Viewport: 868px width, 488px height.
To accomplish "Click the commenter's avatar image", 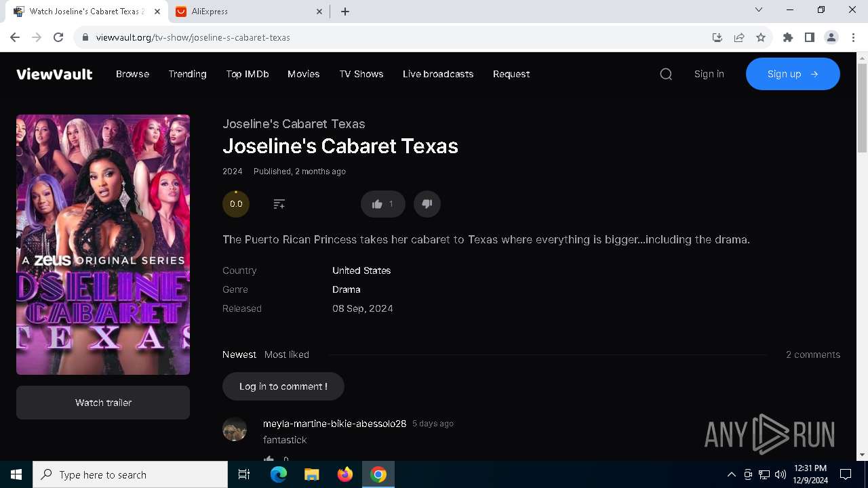I will (235, 429).
